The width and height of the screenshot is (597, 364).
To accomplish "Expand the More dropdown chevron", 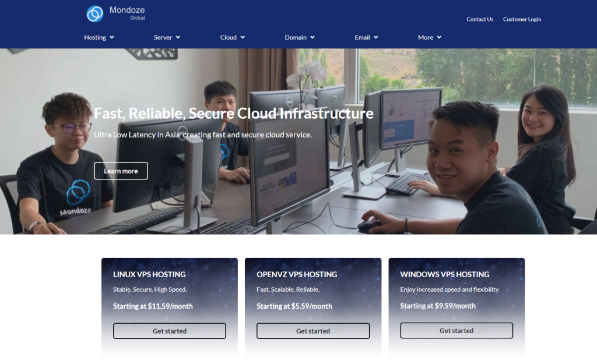I will (x=439, y=37).
